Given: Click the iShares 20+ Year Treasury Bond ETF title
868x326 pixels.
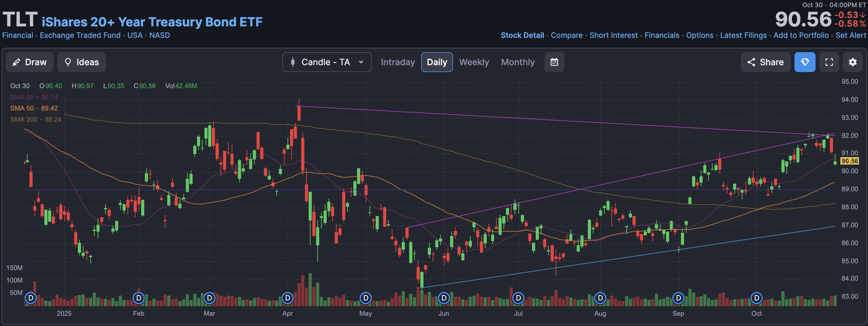Looking at the screenshot, I should click(x=152, y=22).
